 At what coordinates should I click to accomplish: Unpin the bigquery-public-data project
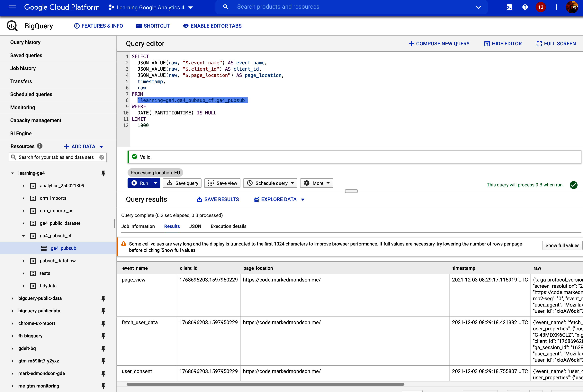103,298
